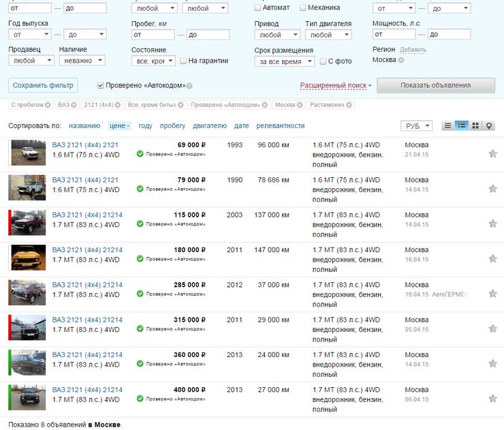This screenshot has height=430, width=504.
Task: Open ВАЗ 21214 listing priced 285 000 ₽
Action: coord(87,285)
